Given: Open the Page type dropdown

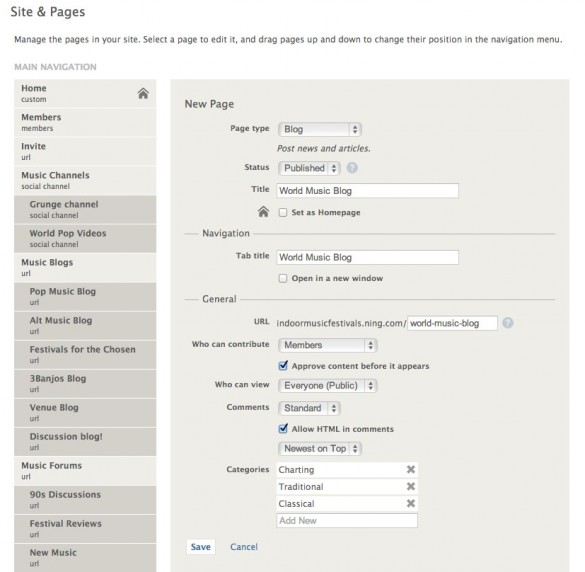Looking at the screenshot, I should coord(320,129).
